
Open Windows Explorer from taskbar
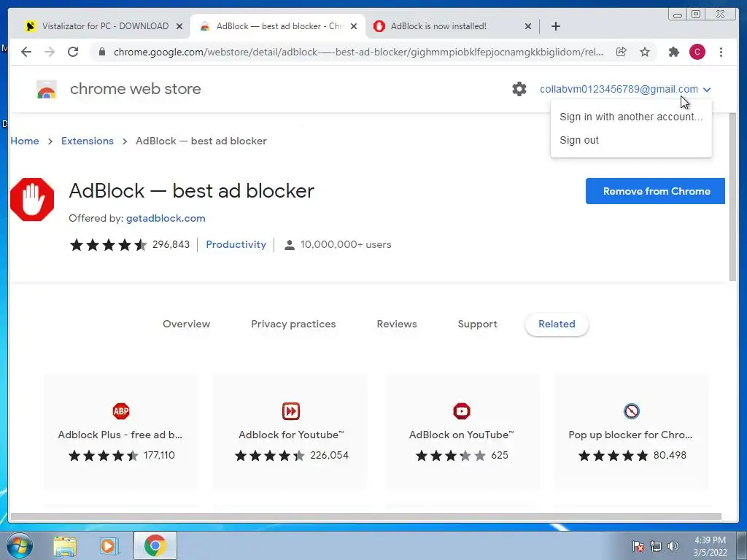tap(65, 546)
